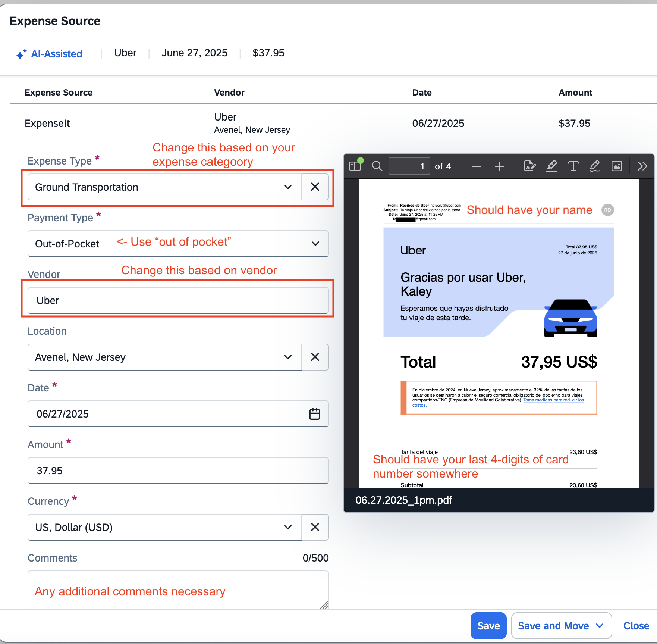The image size is (657, 644).
Task: Zoom out the PDF with minus icon
Action: pos(476,166)
